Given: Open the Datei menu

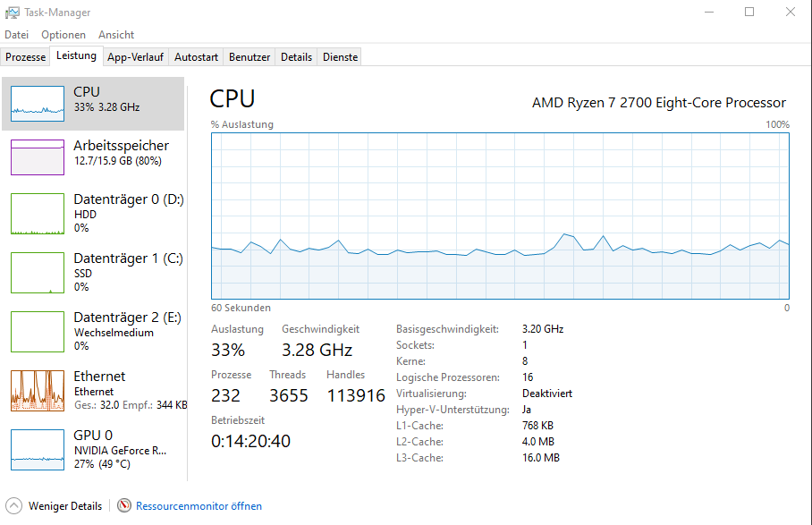Looking at the screenshot, I should 17,35.
